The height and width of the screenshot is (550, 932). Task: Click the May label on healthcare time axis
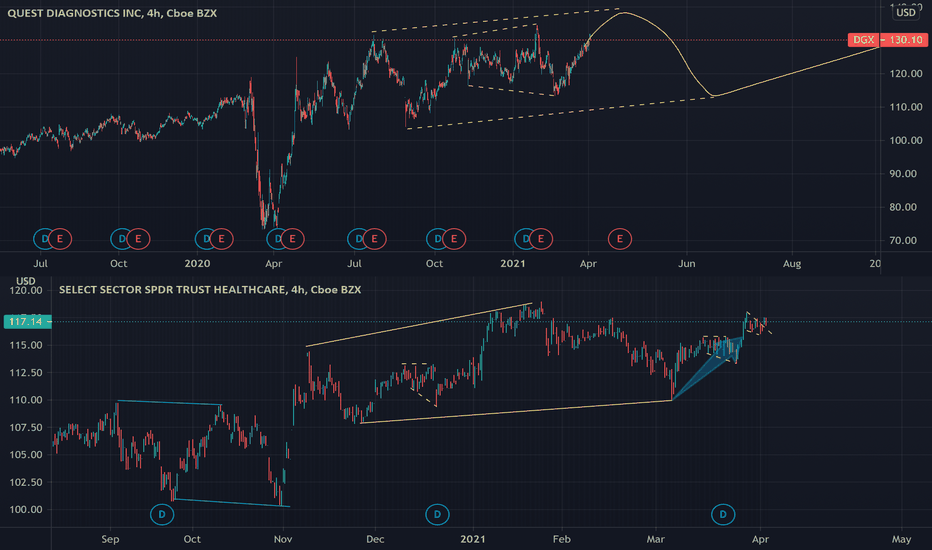coord(901,539)
